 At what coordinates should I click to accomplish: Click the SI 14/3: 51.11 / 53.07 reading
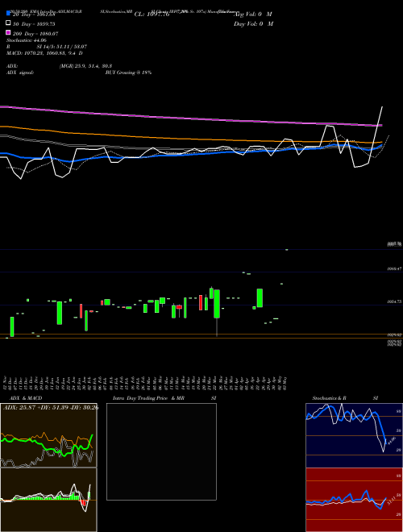62,47
